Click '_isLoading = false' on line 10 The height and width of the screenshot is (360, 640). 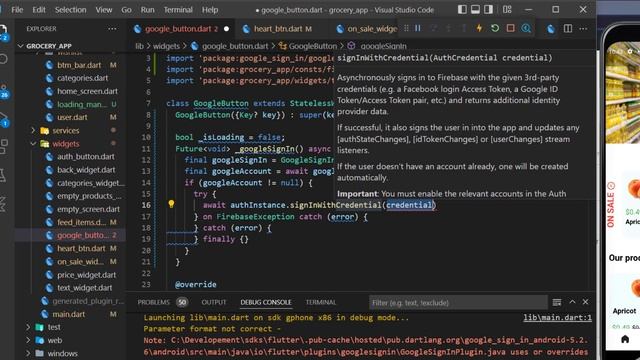(x=240, y=137)
